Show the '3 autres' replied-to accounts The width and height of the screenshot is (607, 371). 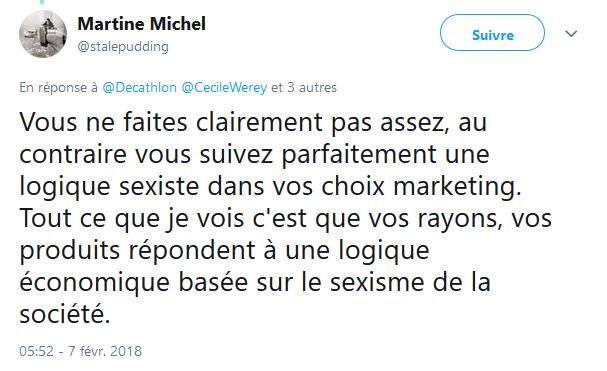point(312,88)
